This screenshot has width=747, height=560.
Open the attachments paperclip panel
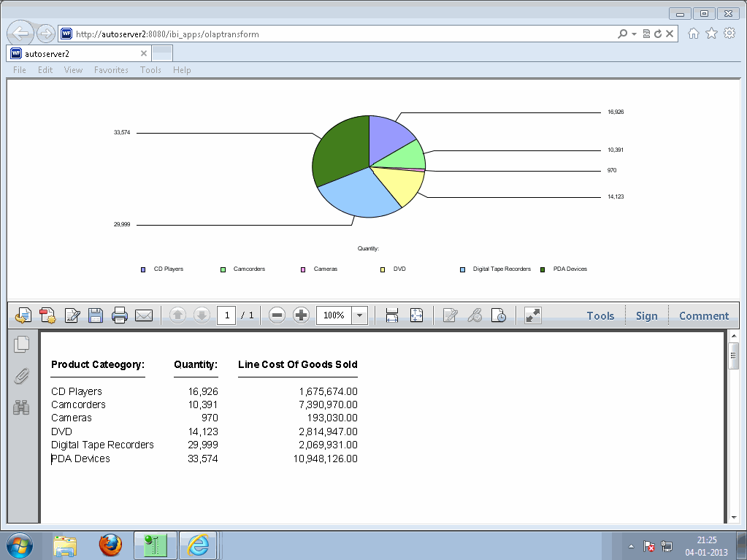[x=21, y=376]
